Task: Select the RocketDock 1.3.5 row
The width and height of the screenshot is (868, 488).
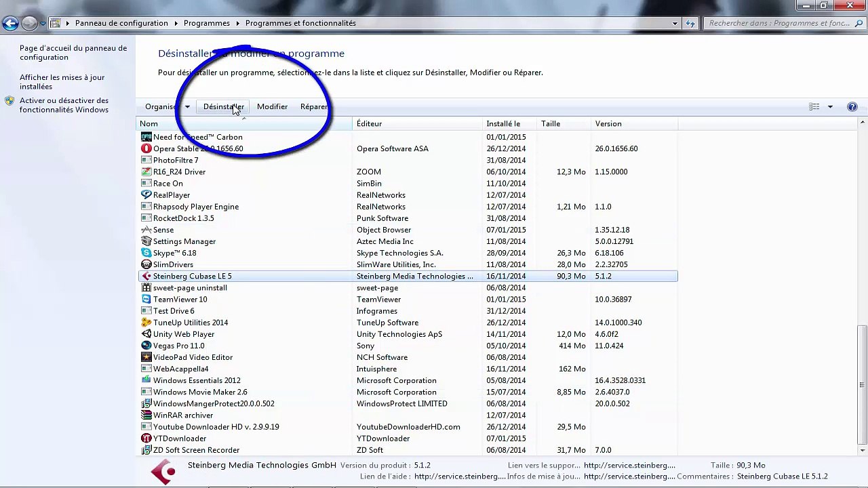Action: 408,218
